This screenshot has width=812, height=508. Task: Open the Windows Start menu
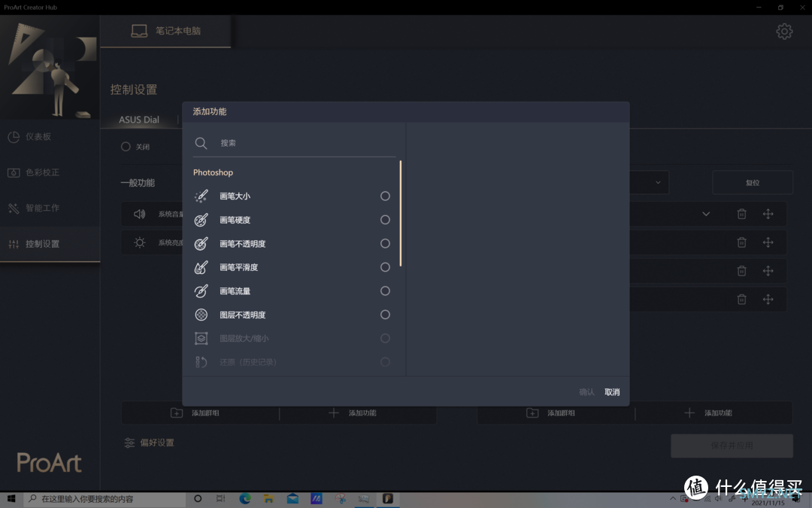point(11,499)
